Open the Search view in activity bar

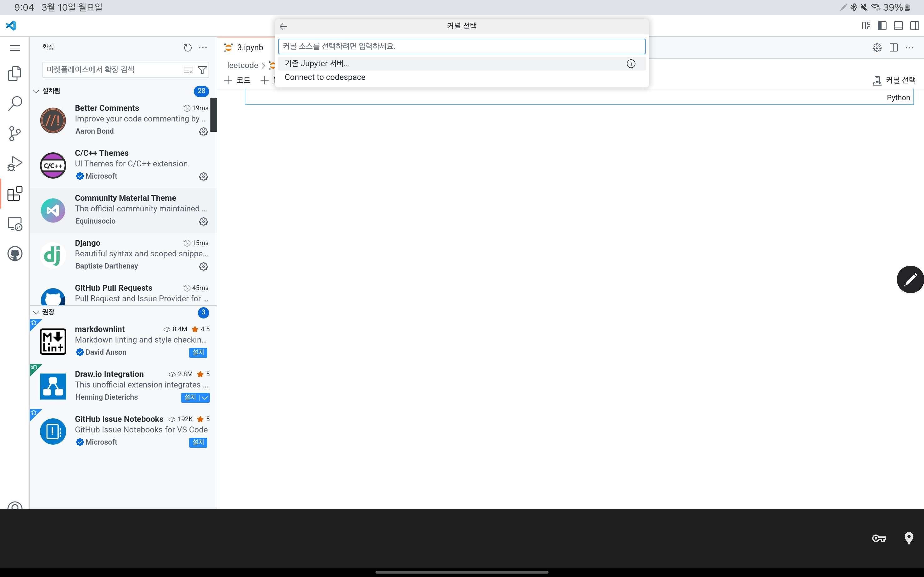[x=15, y=103]
